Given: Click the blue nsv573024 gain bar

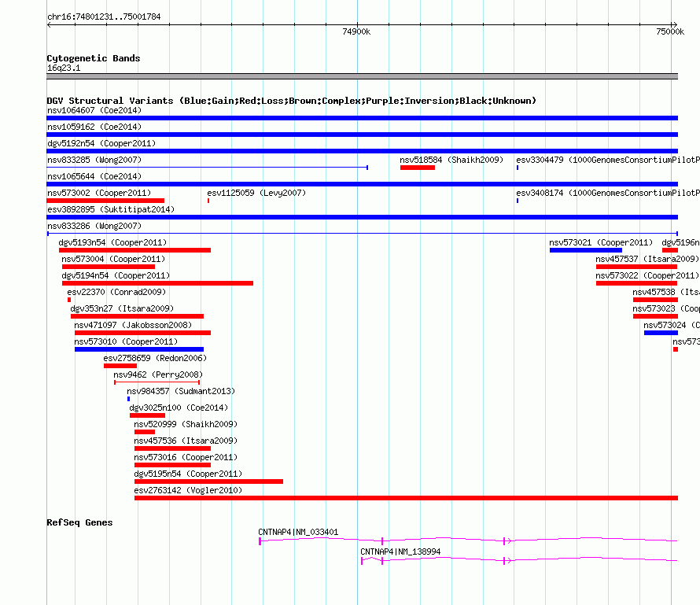Looking at the screenshot, I should tap(661, 333).
